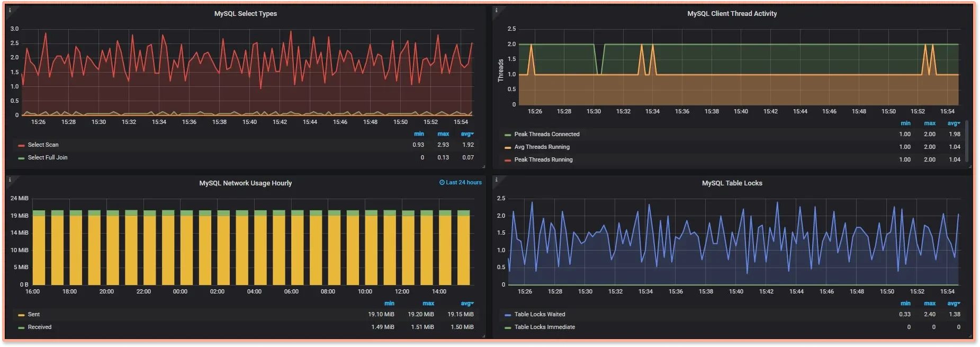
Task: Click Client Thread Activity legend scrollbar
Action: pyautogui.click(x=967, y=141)
